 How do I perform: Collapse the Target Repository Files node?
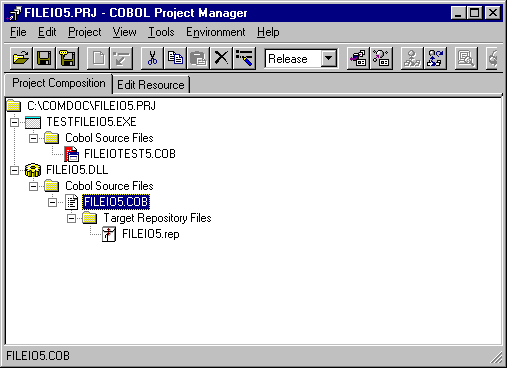(x=71, y=218)
